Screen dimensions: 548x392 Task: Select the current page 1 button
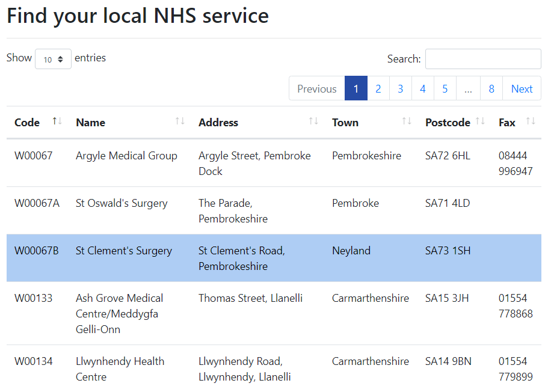[x=356, y=88]
